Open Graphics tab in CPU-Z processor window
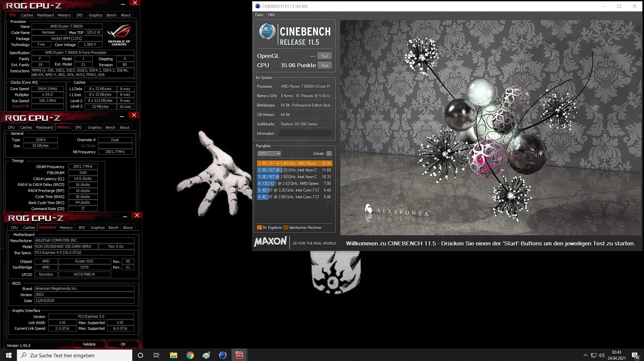644x361 pixels. 95,15
